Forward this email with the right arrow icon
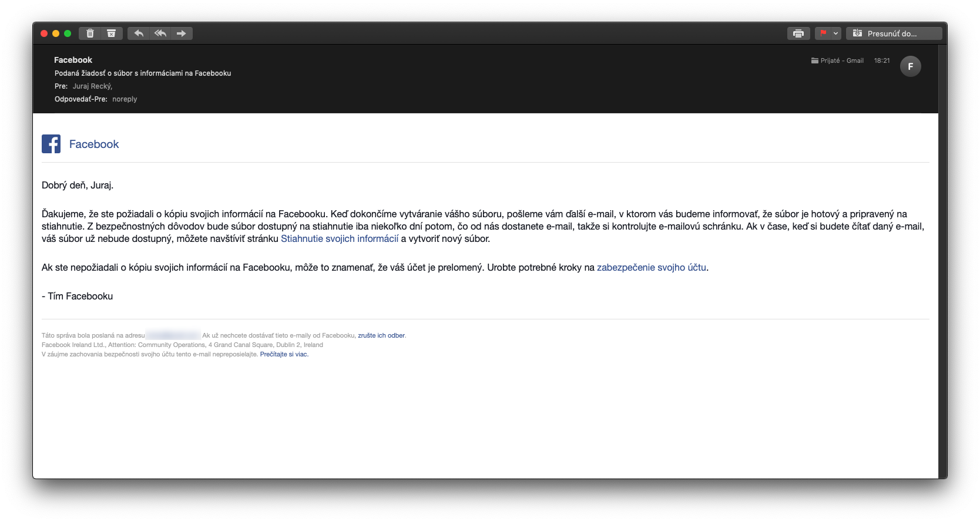 pyautogui.click(x=182, y=33)
